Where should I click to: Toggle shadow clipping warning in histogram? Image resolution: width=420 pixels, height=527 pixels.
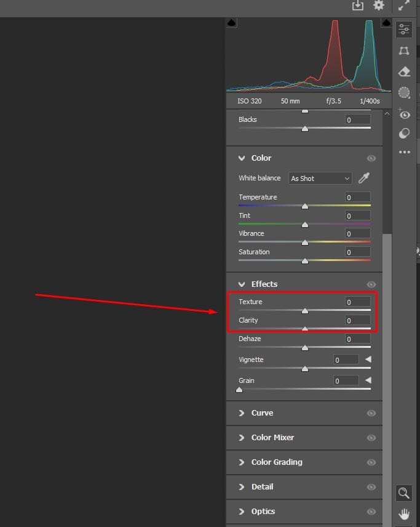coord(232,23)
